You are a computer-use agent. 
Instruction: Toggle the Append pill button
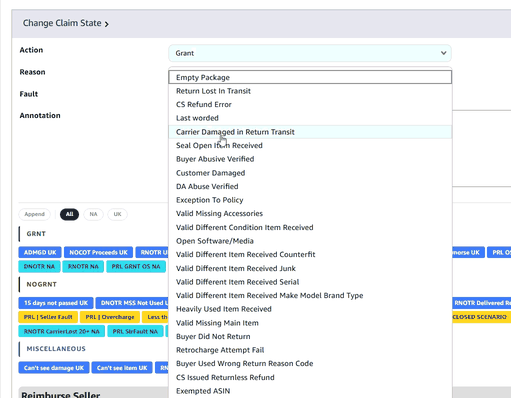tap(34, 214)
